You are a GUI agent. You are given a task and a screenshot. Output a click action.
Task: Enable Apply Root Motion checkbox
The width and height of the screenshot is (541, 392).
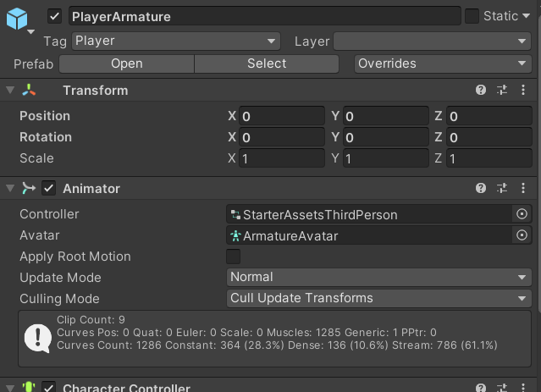(233, 257)
